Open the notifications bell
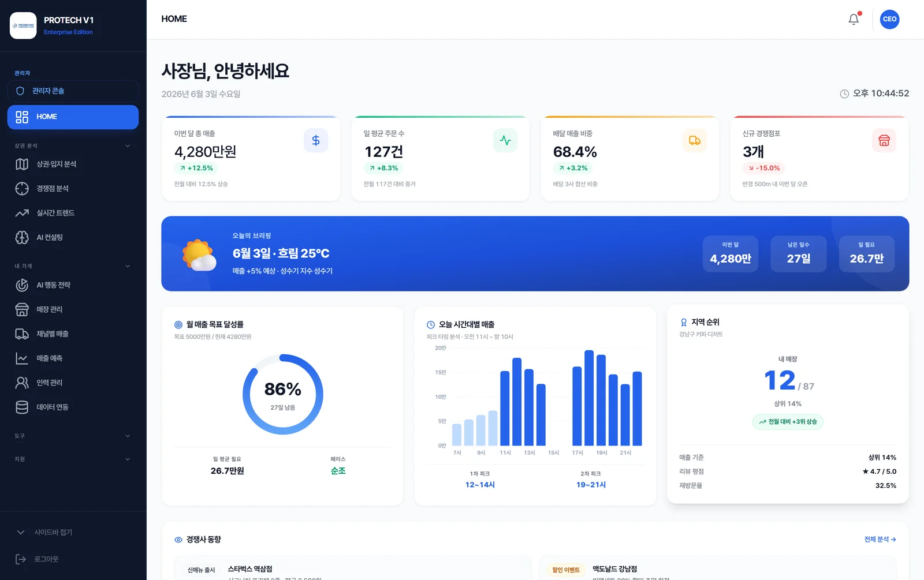The image size is (924, 580). tap(854, 19)
